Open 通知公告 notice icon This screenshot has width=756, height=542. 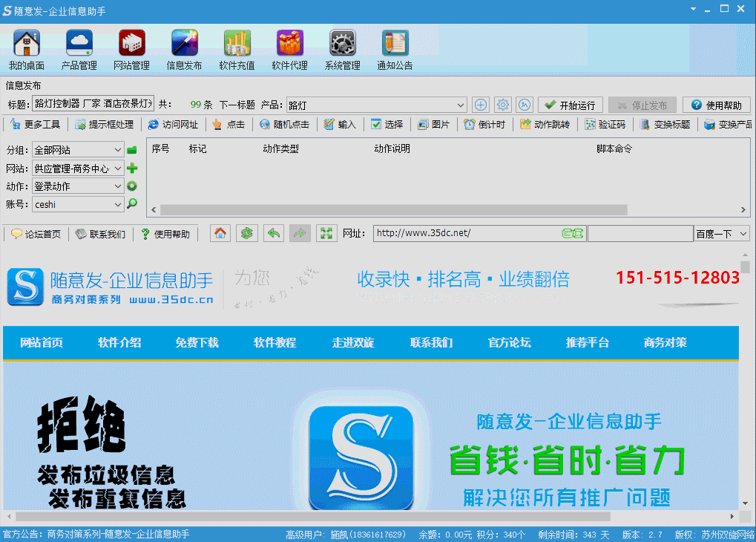[x=395, y=49]
